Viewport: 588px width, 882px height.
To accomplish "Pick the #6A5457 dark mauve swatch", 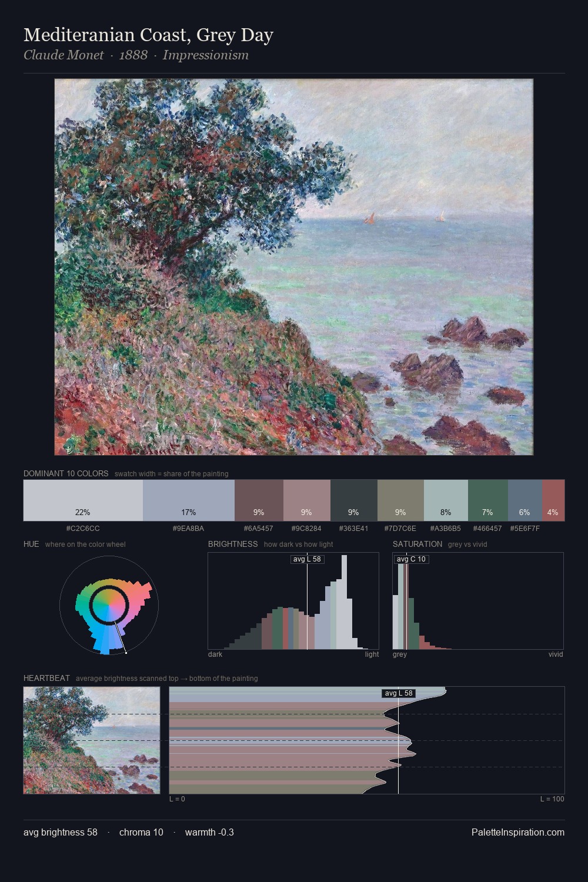I will [259, 500].
